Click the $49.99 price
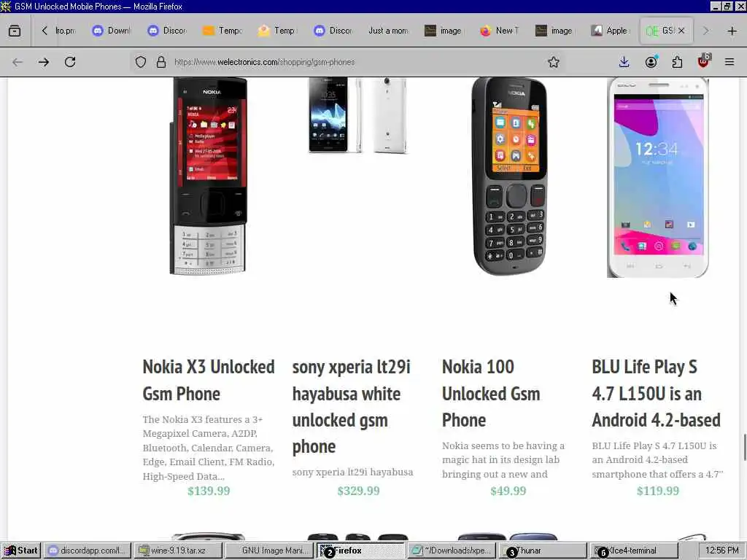747x560 pixels. (x=508, y=491)
